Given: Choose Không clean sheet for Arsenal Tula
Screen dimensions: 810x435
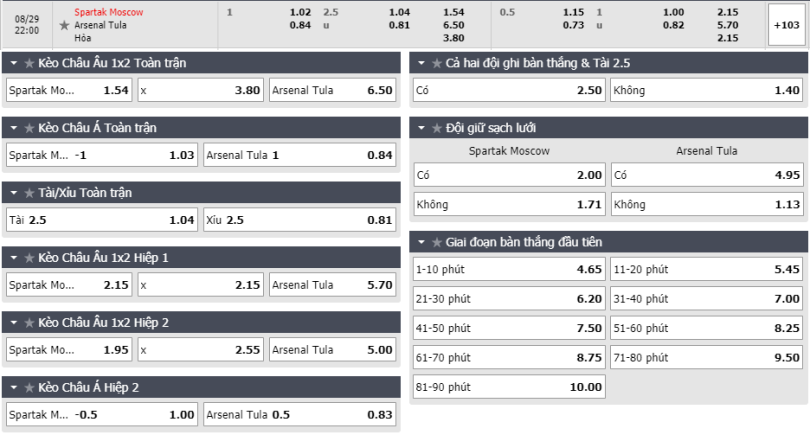Looking at the screenshot, I should (707, 205).
